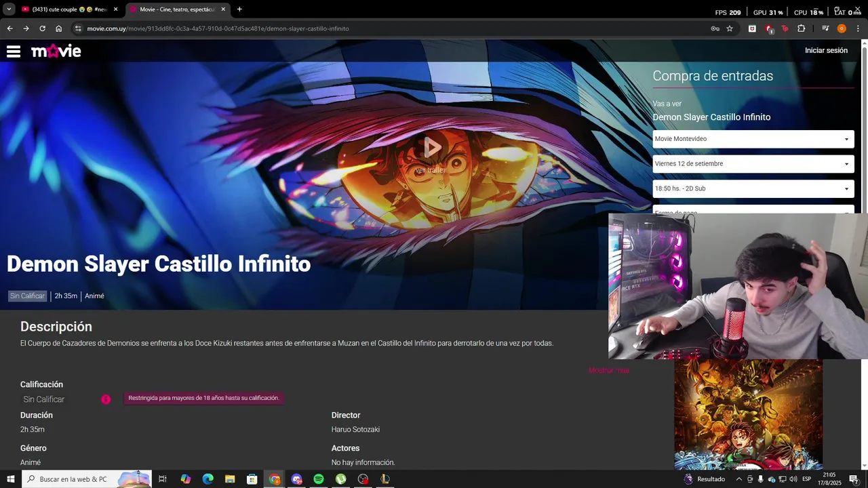This screenshot has width=868, height=488.
Task: Open a new browser tab
Action: click(x=239, y=9)
